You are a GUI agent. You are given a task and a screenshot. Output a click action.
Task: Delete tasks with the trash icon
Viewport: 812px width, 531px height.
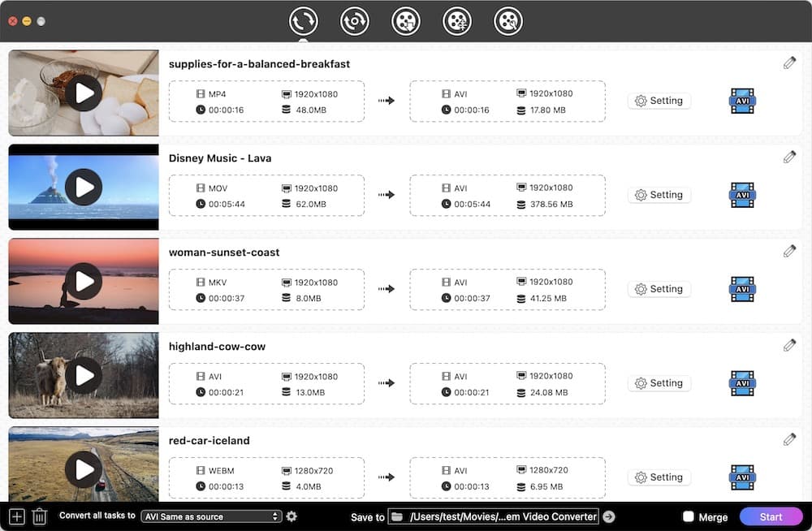click(39, 516)
